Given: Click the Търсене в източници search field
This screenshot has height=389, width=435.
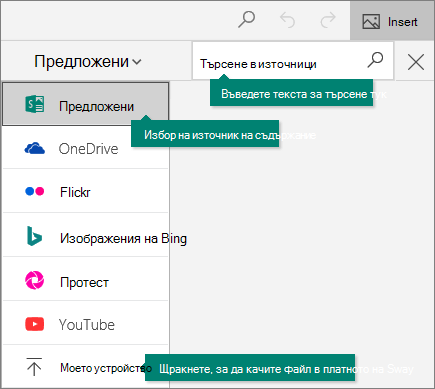Looking at the screenshot, I should coord(293,61).
